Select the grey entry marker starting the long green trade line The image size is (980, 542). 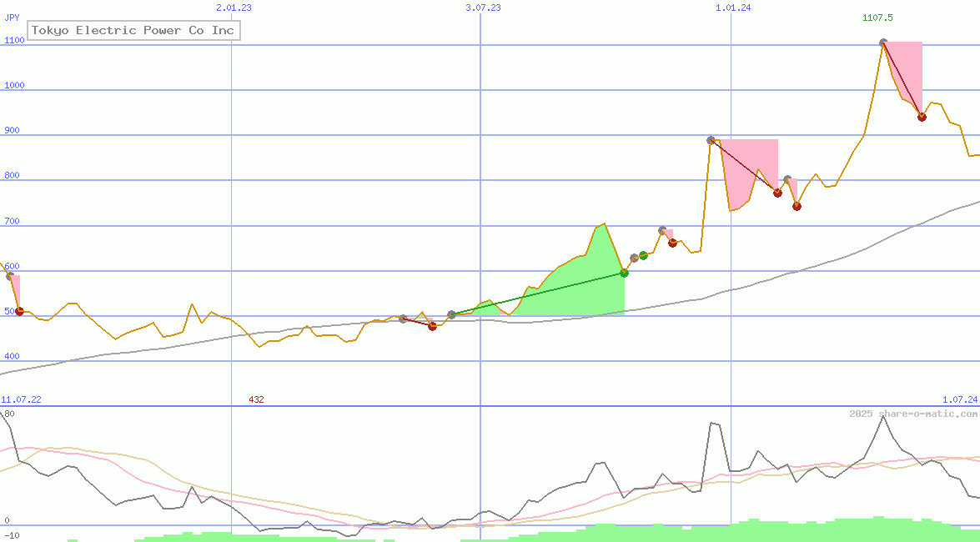pyautogui.click(x=451, y=314)
